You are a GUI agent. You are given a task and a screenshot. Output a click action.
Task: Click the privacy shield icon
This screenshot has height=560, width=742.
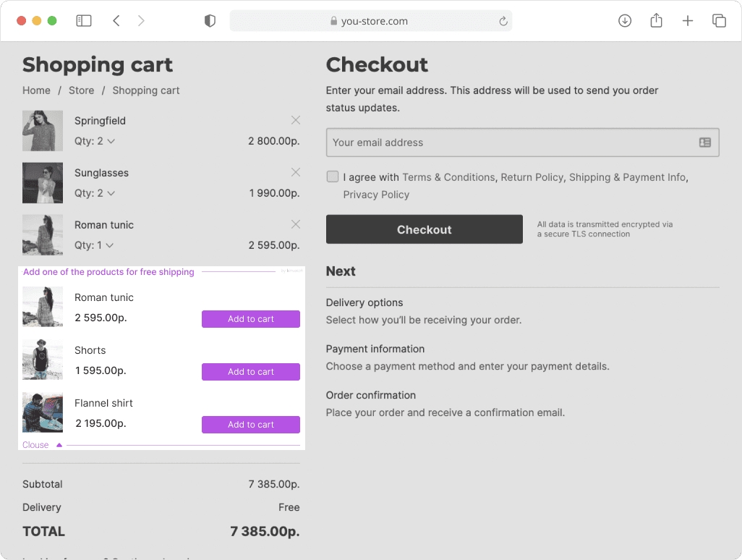(210, 21)
